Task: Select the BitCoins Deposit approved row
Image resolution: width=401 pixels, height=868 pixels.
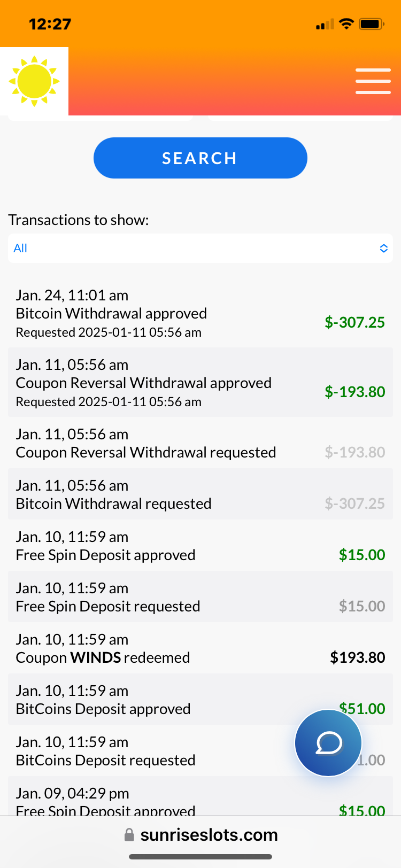Action: click(x=160, y=700)
